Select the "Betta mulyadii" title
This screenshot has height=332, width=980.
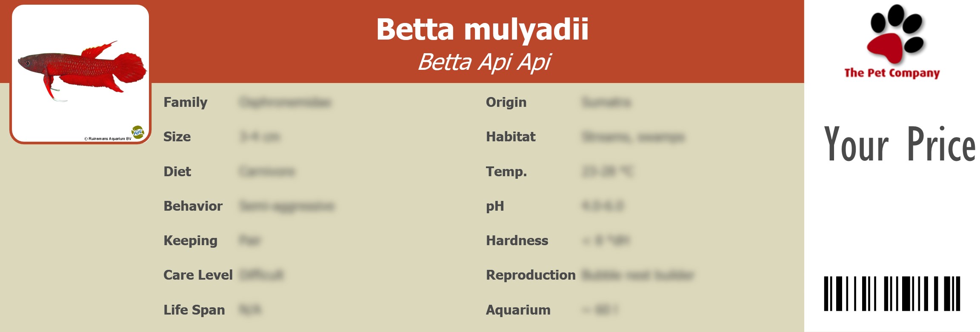pyautogui.click(x=482, y=29)
